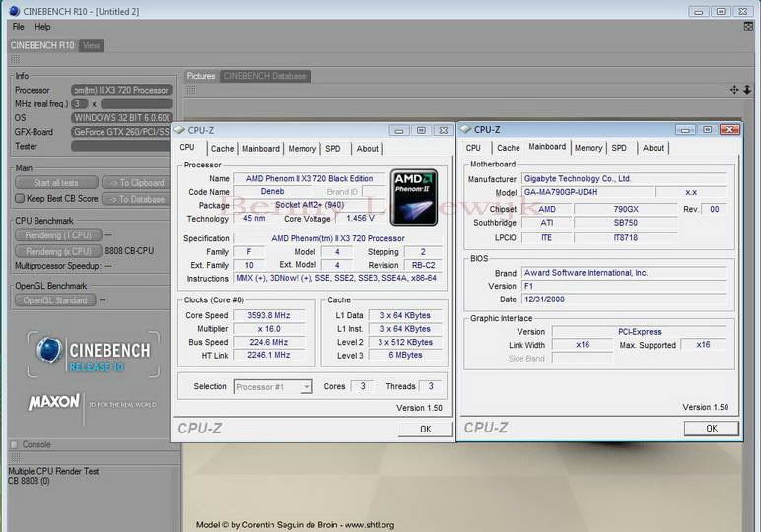Click OK in the left CPU-Z window
This screenshot has height=532, width=761.
pyautogui.click(x=426, y=430)
